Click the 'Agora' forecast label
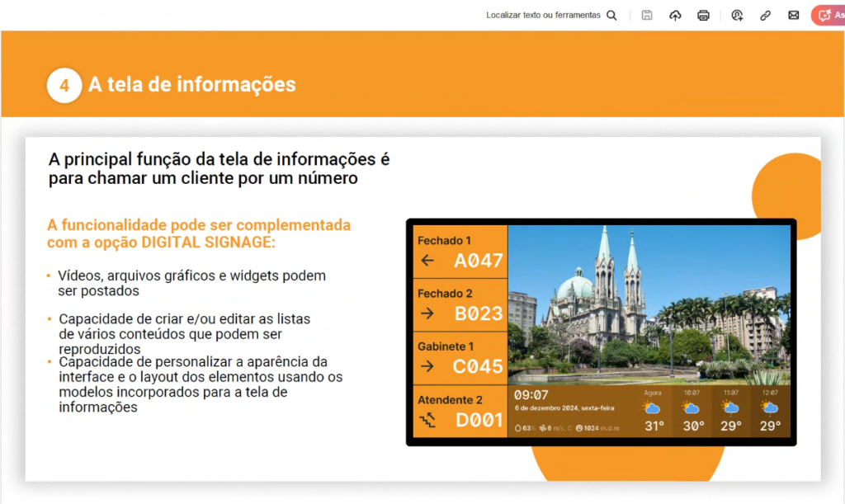Viewport: 845px width, 504px height. pyautogui.click(x=653, y=393)
